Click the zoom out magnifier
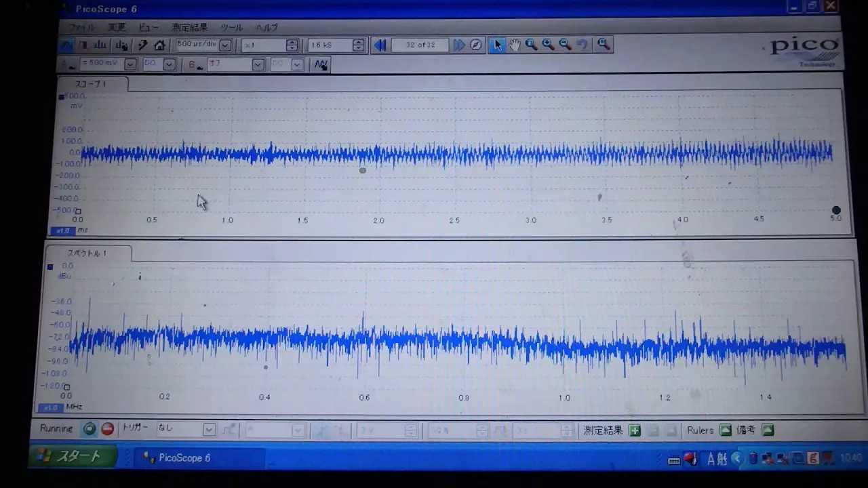 click(x=566, y=45)
